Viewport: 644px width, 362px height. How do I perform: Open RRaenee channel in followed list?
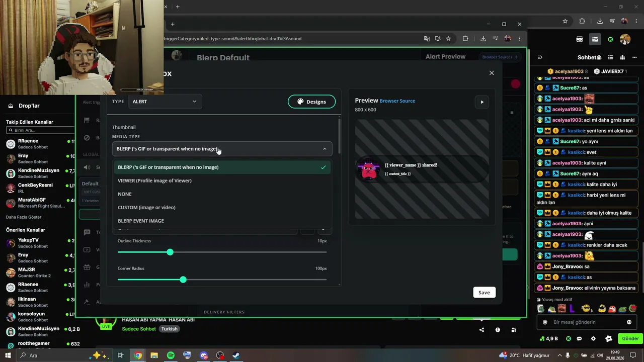click(x=40, y=144)
